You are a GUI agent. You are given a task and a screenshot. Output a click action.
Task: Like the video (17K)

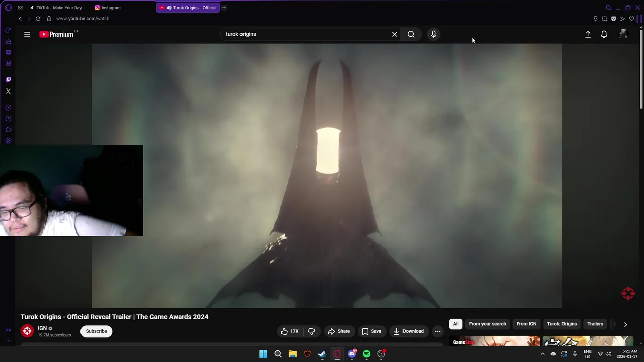click(x=289, y=331)
